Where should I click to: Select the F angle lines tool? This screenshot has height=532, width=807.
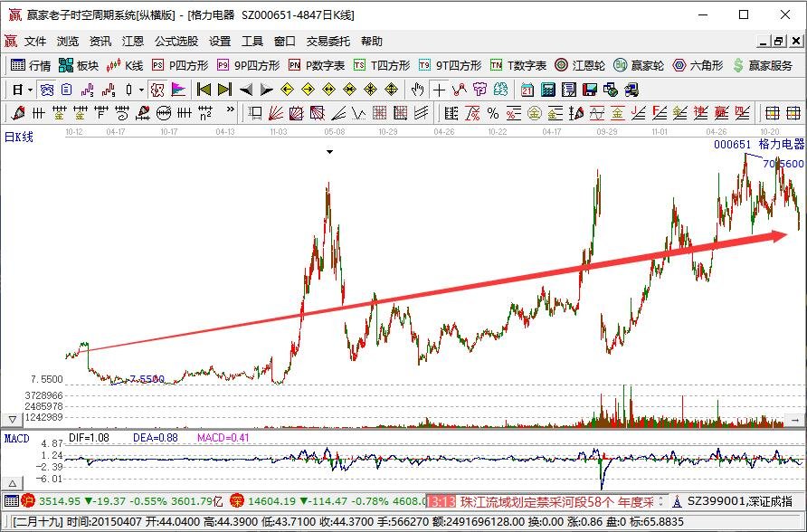tap(660, 113)
